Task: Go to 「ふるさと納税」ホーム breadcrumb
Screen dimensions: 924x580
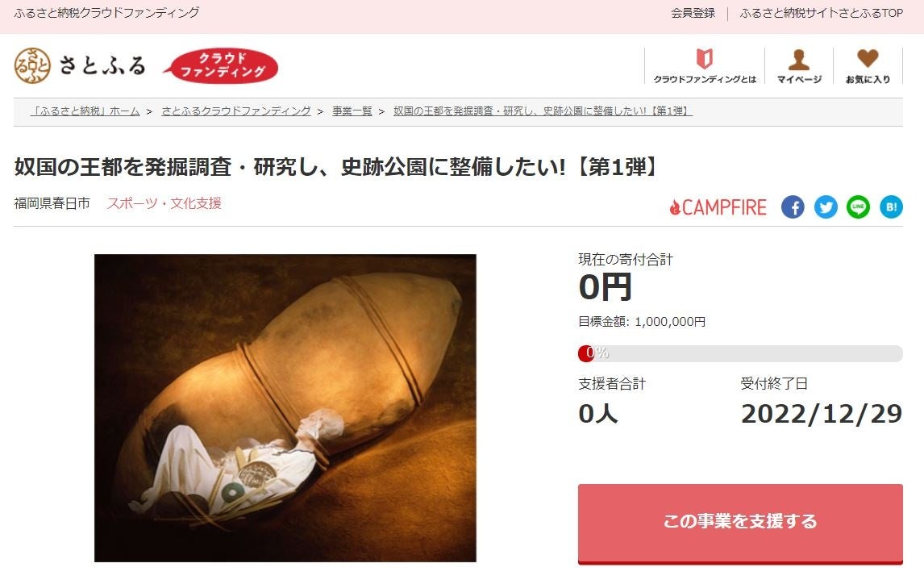Action: point(85,111)
